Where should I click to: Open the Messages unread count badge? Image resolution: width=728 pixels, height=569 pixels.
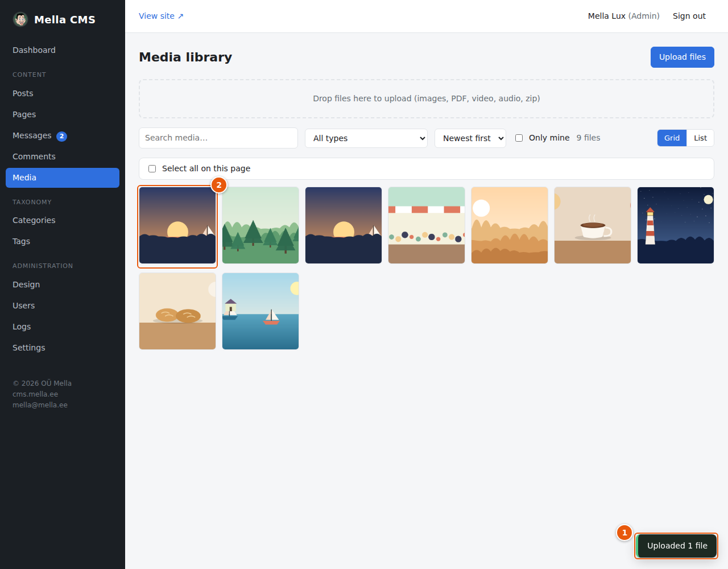(x=62, y=136)
